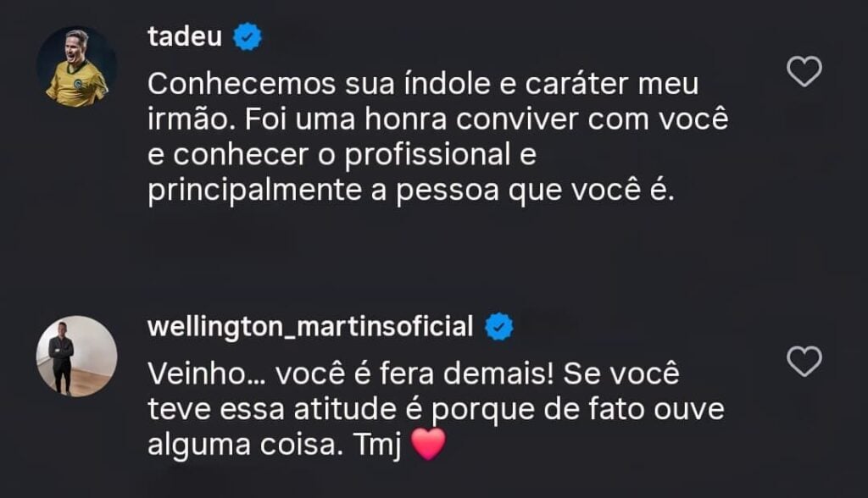Open tadeu's profile picture

pyautogui.click(x=77, y=67)
